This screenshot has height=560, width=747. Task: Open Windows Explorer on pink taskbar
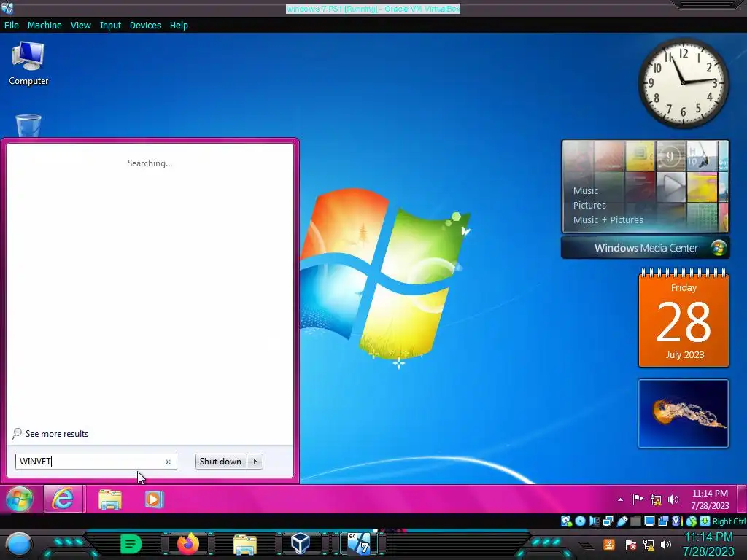click(110, 499)
